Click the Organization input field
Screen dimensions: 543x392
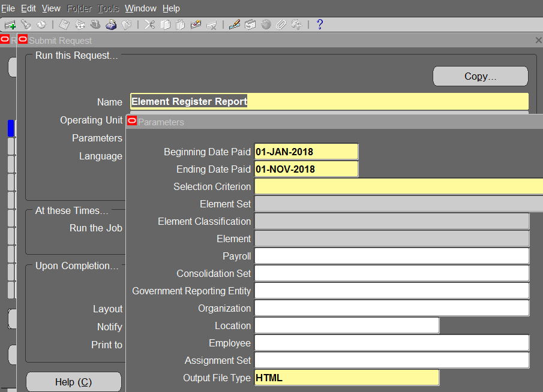(392, 308)
